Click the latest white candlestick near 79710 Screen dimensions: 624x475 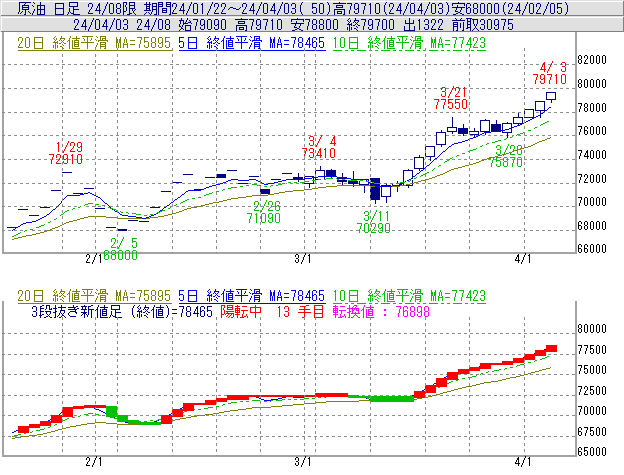tap(551, 96)
